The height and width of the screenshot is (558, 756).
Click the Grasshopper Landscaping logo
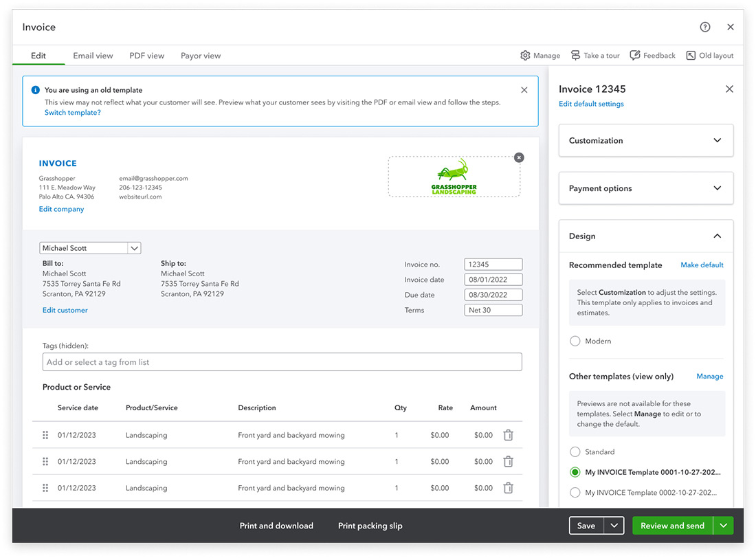(x=454, y=177)
